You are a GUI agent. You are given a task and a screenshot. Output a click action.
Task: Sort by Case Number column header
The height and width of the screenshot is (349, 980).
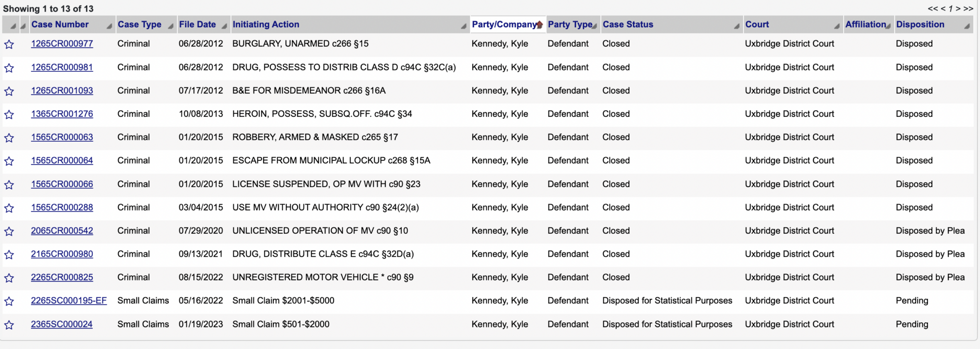pos(60,24)
